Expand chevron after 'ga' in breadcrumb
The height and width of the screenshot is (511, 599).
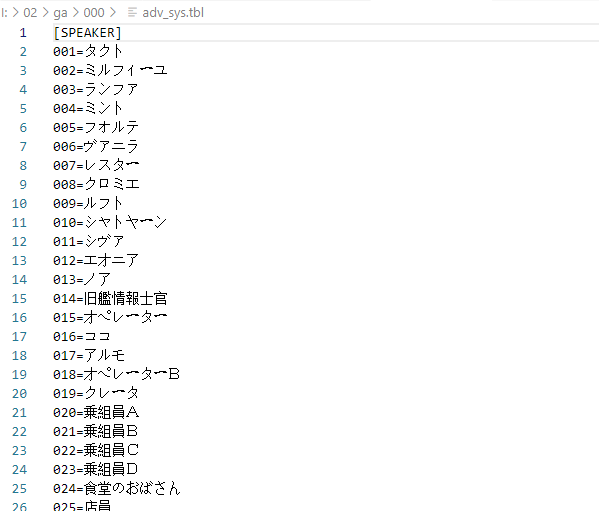click(76, 13)
